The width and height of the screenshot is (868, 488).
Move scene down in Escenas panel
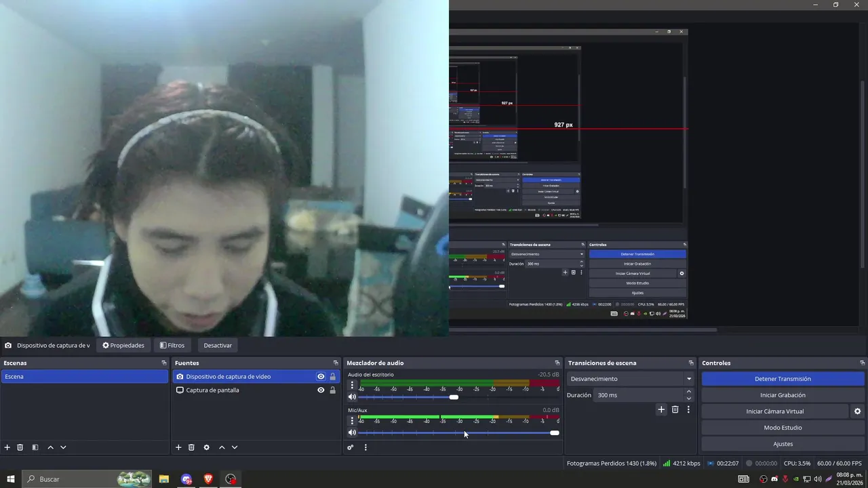63,447
